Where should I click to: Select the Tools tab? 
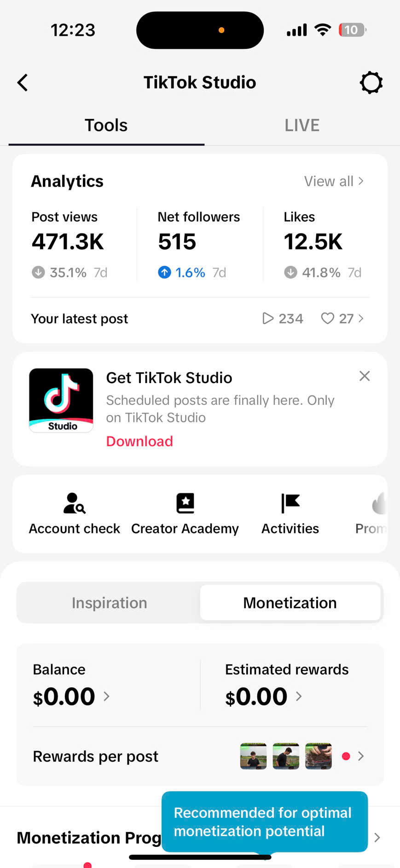106,125
